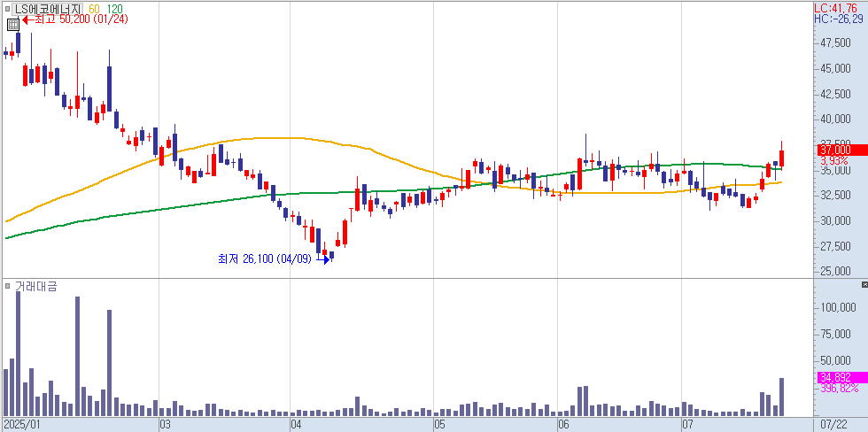
Task: Click the red 37,000 current price tag
Action: [841, 150]
